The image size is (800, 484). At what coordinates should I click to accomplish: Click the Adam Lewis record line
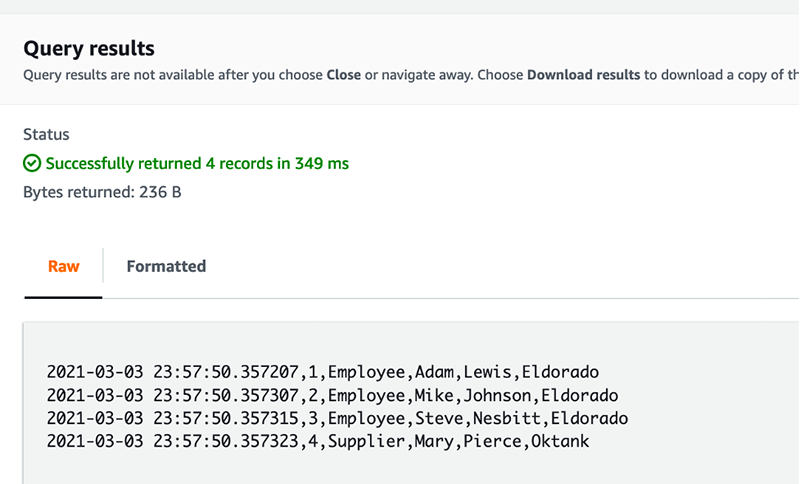pyautogui.click(x=322, y=372)
